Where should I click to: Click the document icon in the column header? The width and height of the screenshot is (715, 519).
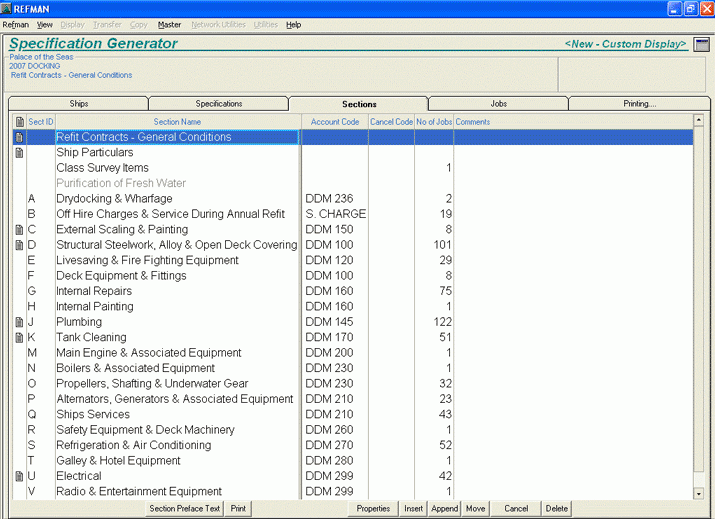[19, 122]
